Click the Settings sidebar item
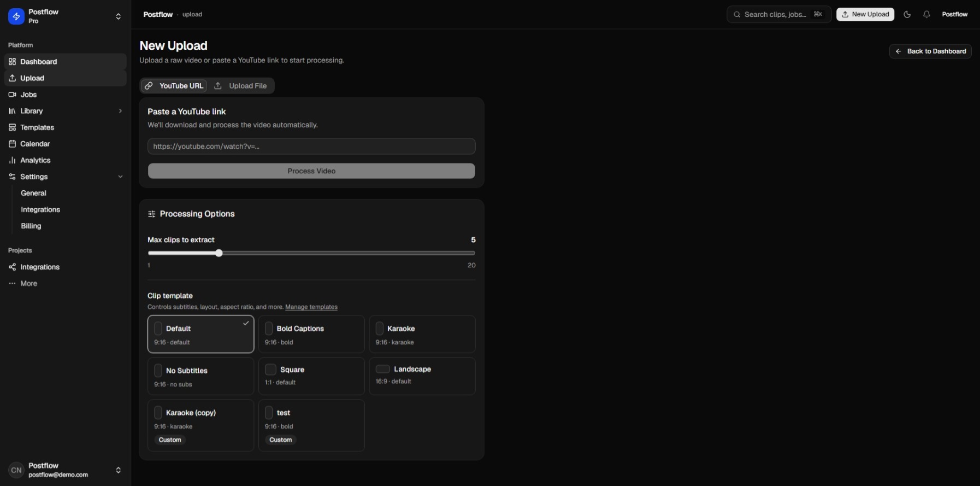 (65, 177)
